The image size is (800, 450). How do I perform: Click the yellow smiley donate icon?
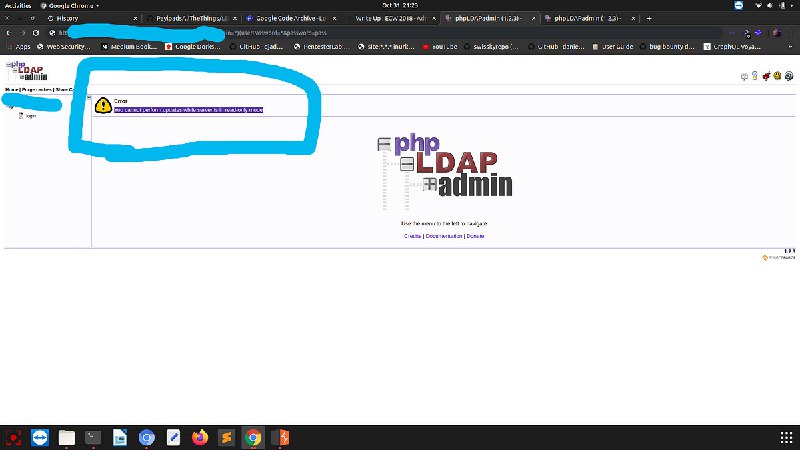click(777, 76)
